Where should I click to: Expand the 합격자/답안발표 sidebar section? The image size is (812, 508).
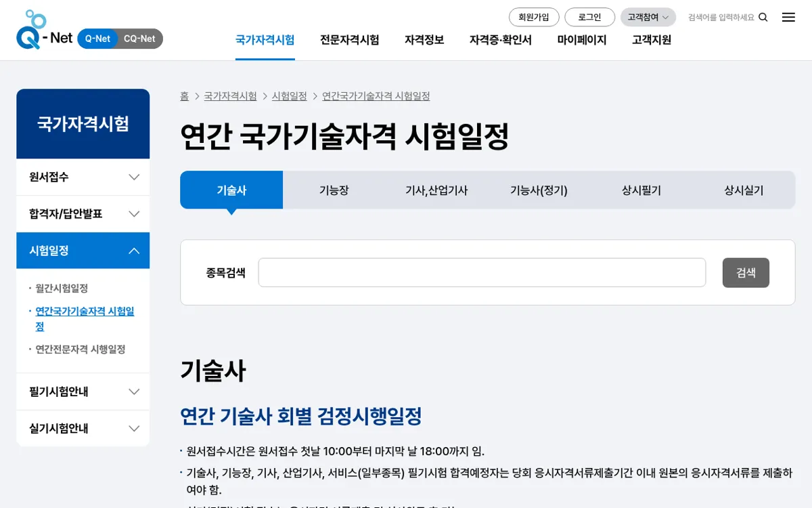click(83, 214)
